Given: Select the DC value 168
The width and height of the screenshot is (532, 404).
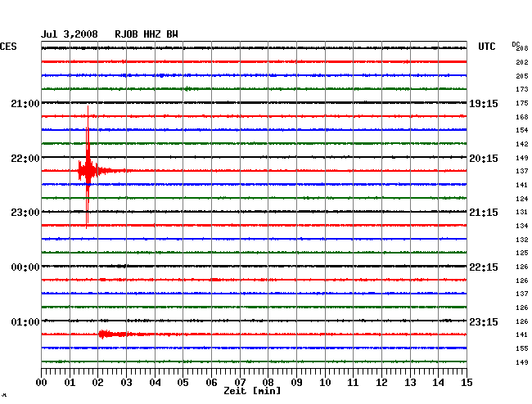Looking at the screenshot, I should coord(522,117).
